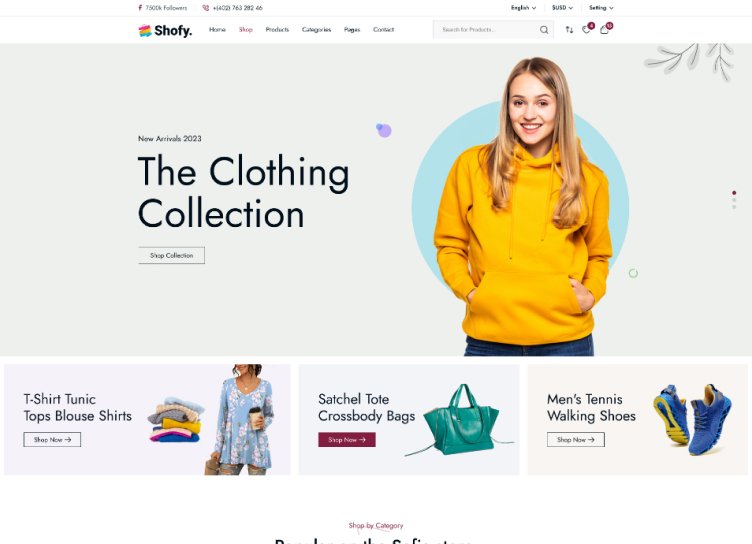
Task: Click the search magnifier icon
Action: pyautogui.click(x=544, y=30)
